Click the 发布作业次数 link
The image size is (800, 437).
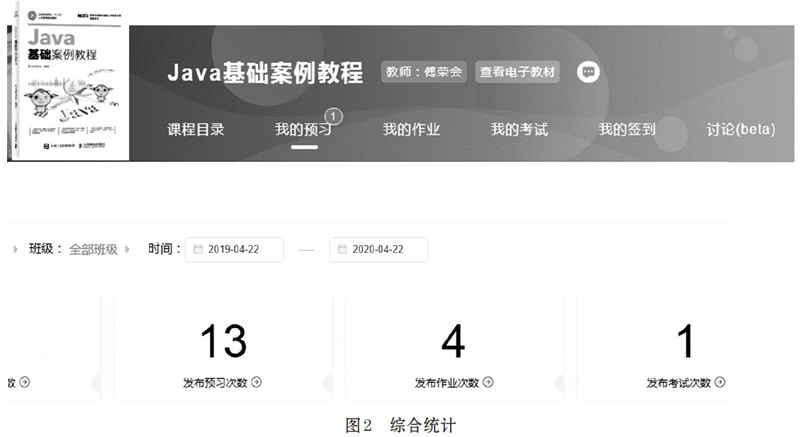[x=447, y=382]
